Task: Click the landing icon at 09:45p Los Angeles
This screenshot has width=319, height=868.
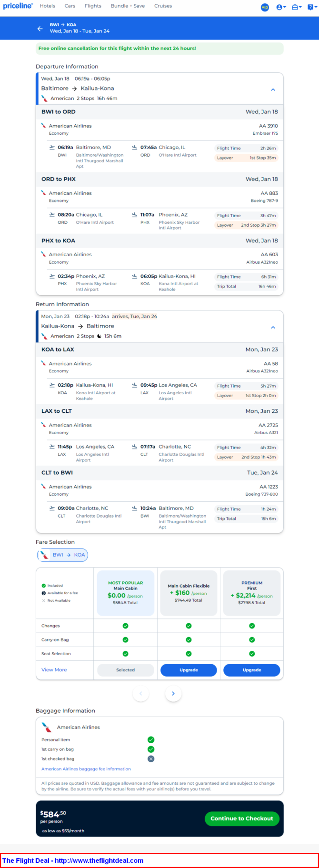Action: pos(135,385)
